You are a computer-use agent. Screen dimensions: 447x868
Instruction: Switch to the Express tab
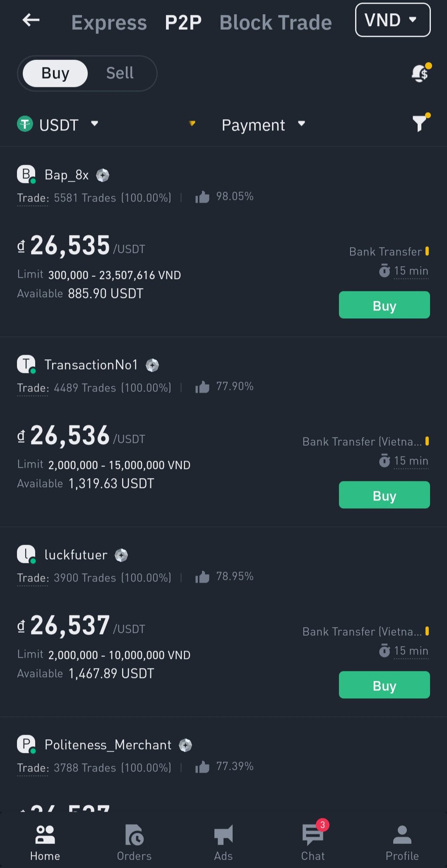point(109,22)
